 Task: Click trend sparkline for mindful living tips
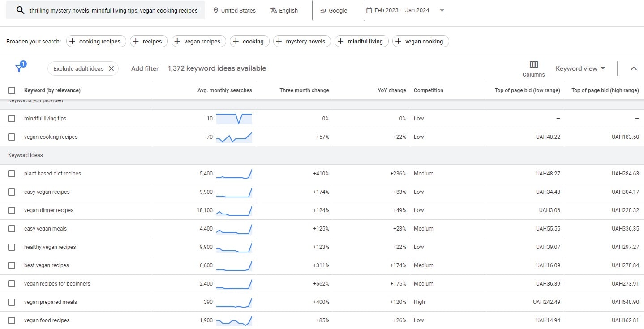234,119
